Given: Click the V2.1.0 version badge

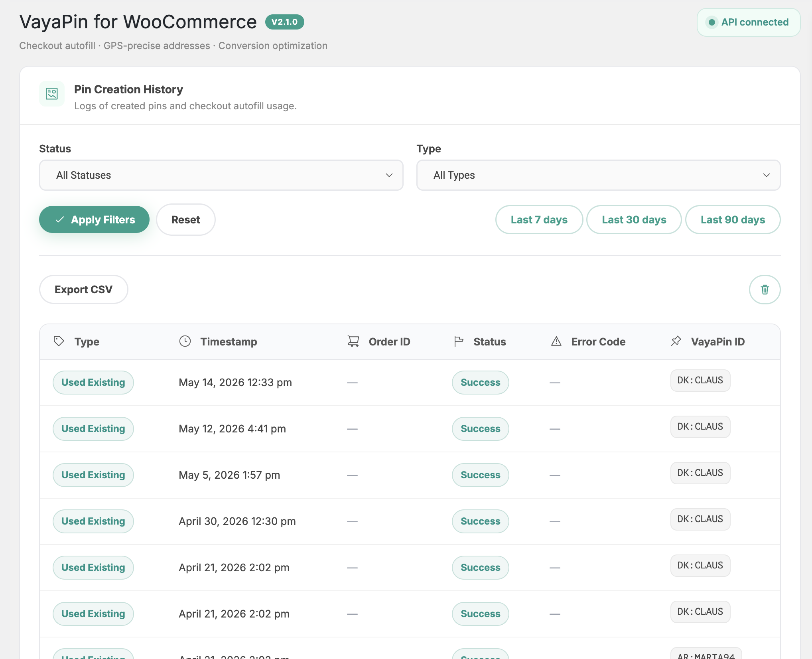Looking at the screenshot, I should click(x=285, y=22).
